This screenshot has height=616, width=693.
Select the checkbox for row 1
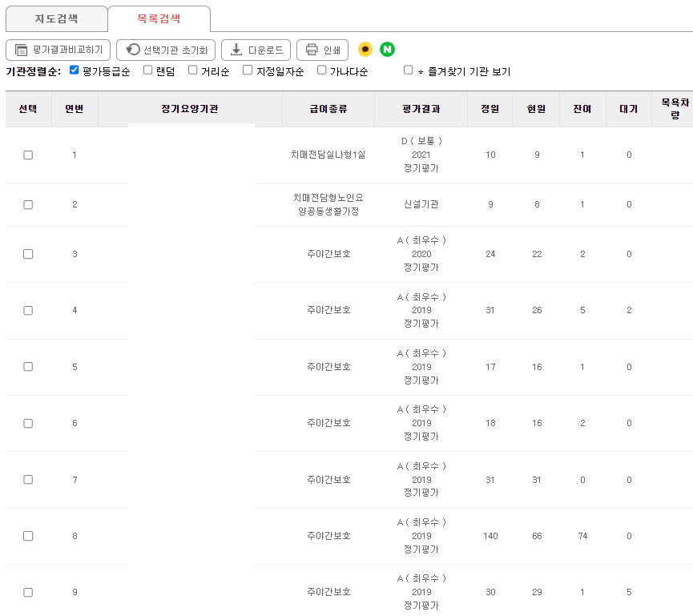pos(28,155)
